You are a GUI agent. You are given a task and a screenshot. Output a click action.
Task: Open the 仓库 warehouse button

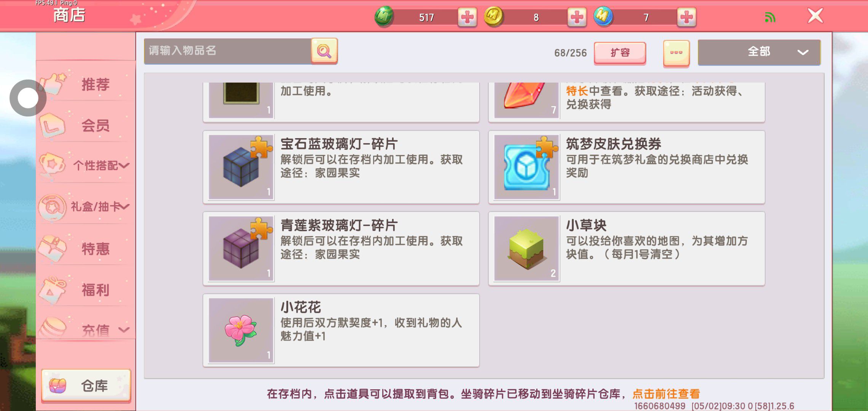pyautogui.click(x=86, y=386)
